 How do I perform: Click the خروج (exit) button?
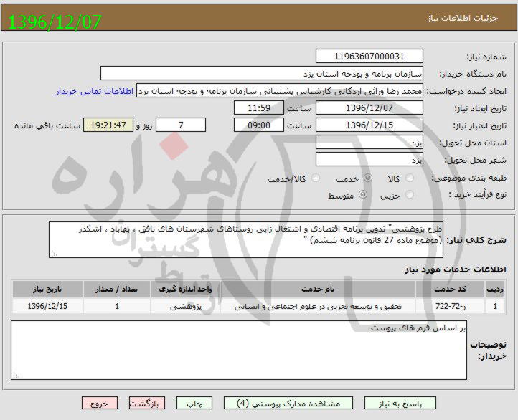click(100, 404)
